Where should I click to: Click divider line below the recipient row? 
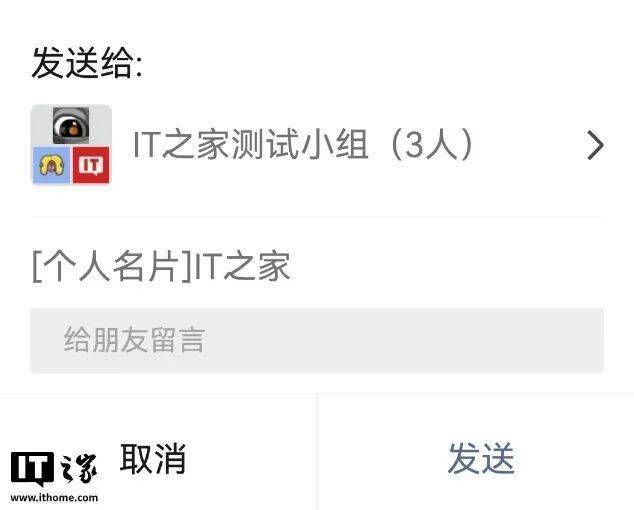(x=318, y=216)
